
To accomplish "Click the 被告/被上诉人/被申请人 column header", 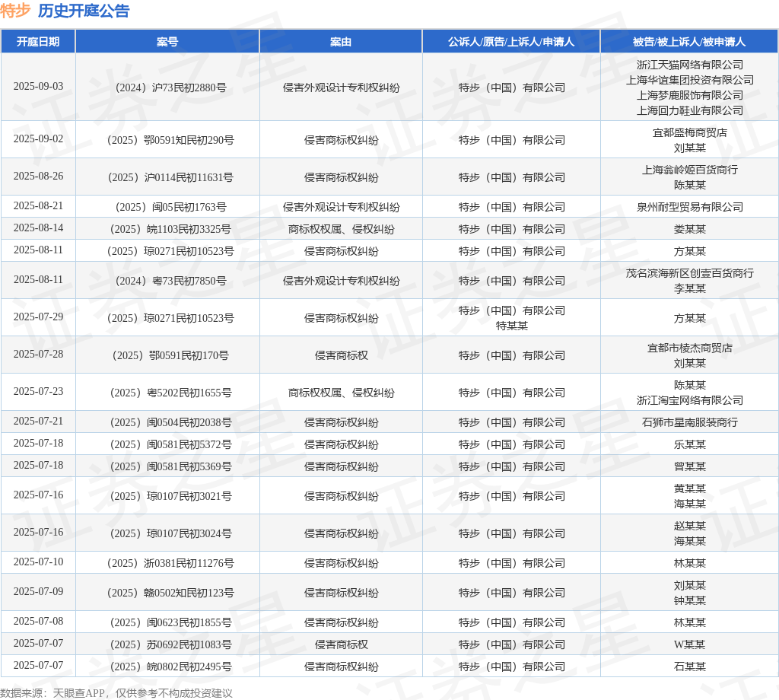I will click(689, 42).
